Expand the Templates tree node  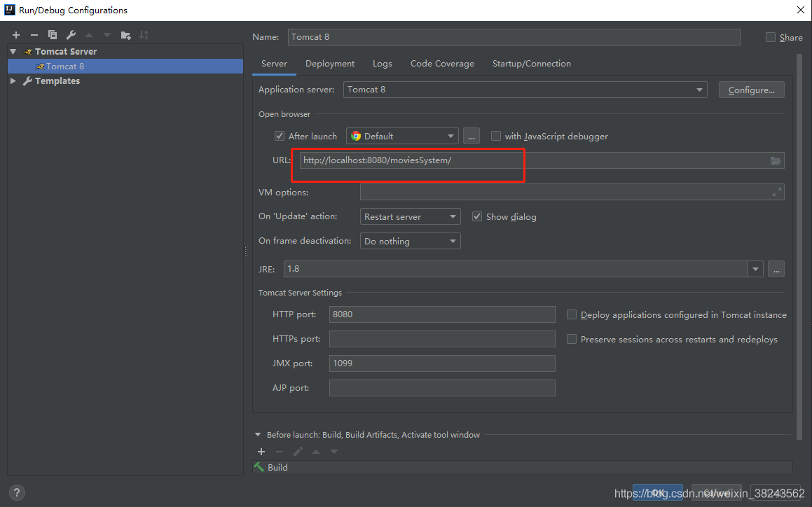13,81
